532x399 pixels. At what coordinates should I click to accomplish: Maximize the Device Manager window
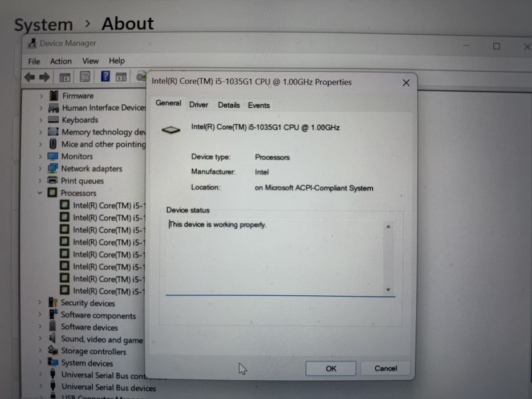coord(497,46)
